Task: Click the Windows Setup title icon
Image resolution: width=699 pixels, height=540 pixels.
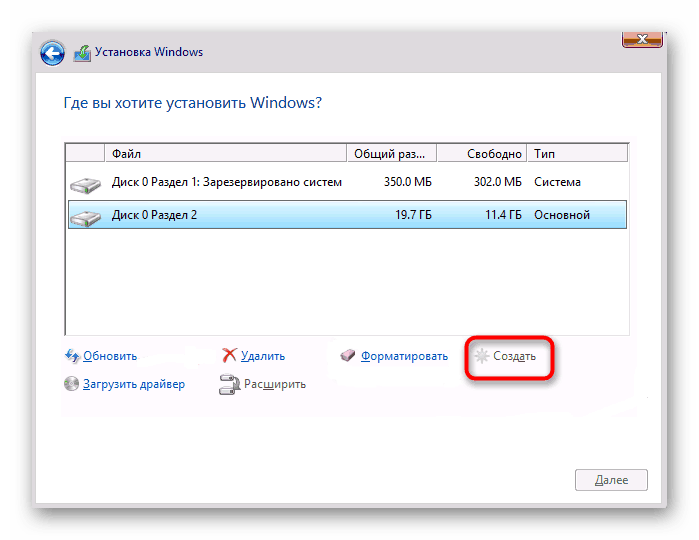Action: pos(82,53)
